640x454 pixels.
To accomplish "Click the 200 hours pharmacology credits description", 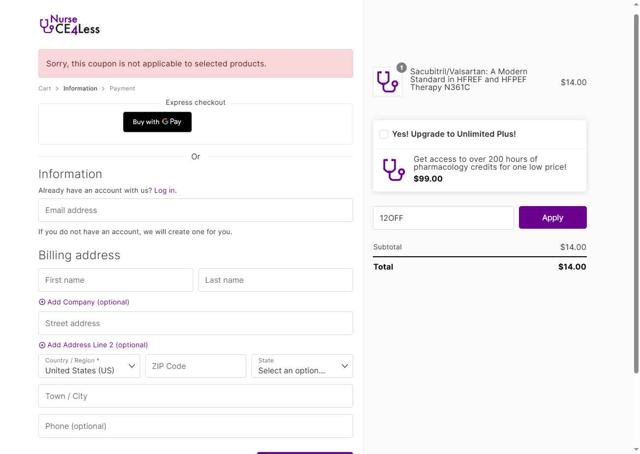I will [x=490, y=163].
